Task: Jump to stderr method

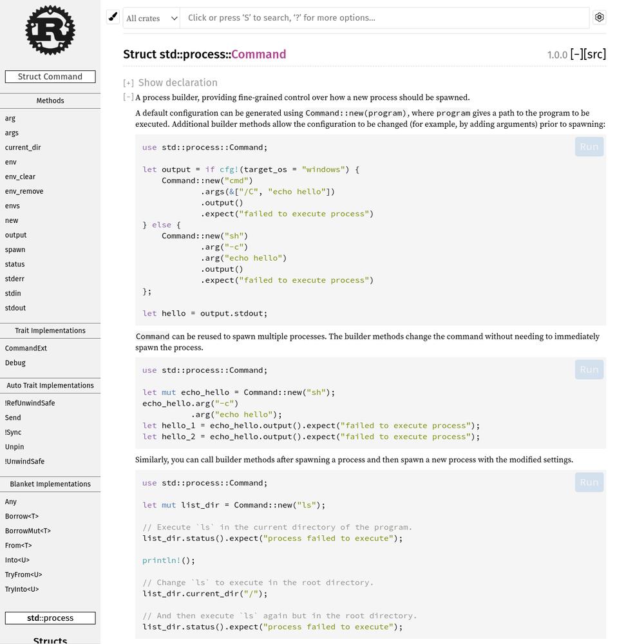Action: 15,278
